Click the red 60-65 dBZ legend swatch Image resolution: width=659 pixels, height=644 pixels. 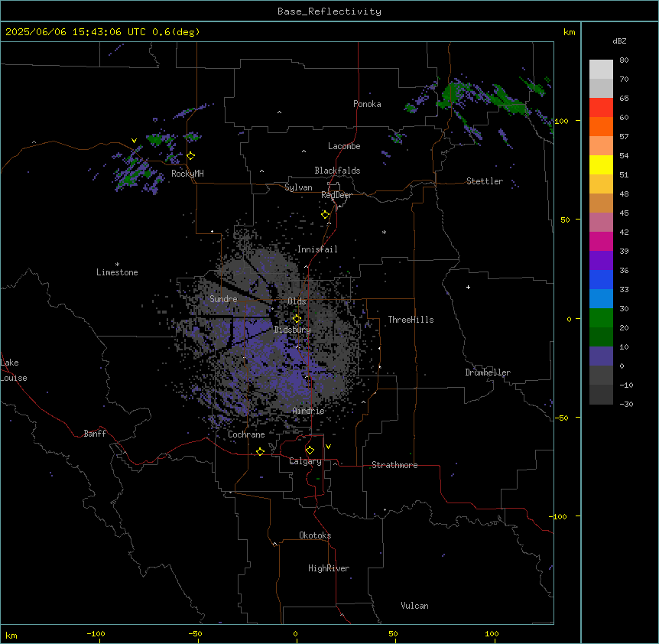pos(601,108)
